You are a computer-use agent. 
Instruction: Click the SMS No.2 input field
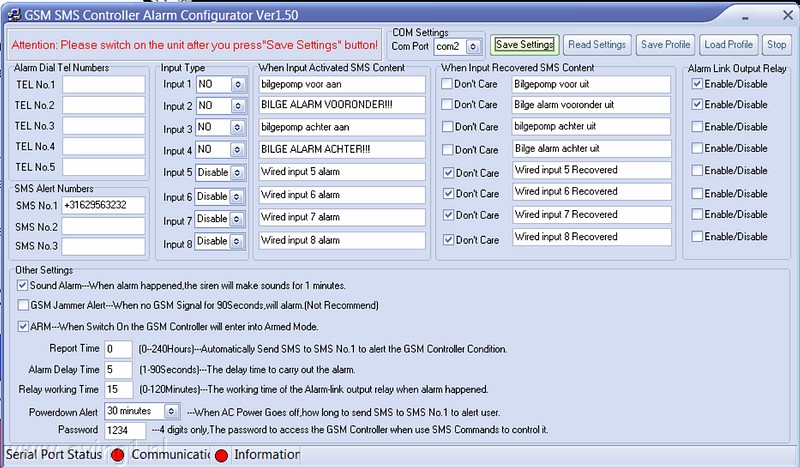[104, 227]
